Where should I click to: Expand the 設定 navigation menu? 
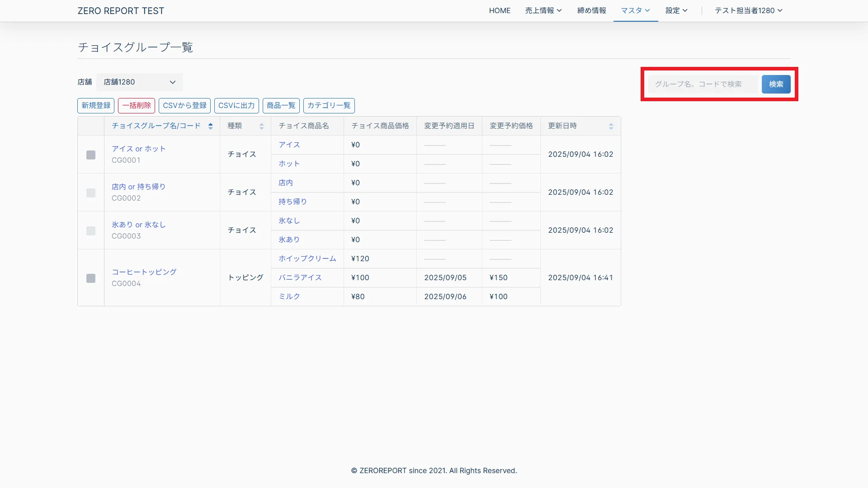pyautogui.click(x=676, y=10)
